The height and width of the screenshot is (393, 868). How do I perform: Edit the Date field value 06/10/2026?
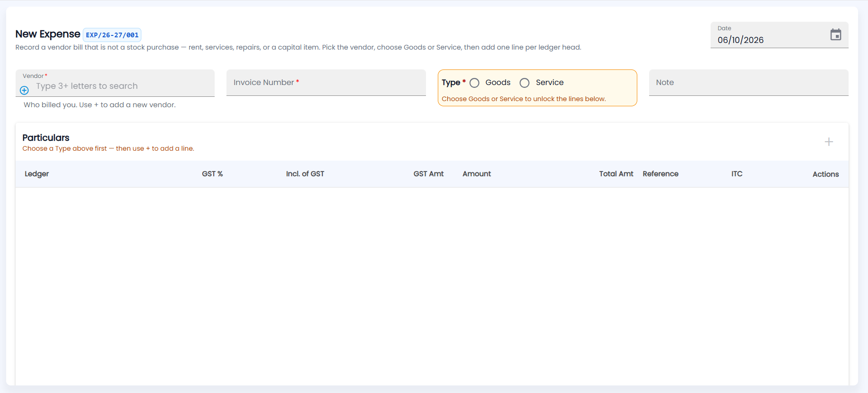coord(740,40)
